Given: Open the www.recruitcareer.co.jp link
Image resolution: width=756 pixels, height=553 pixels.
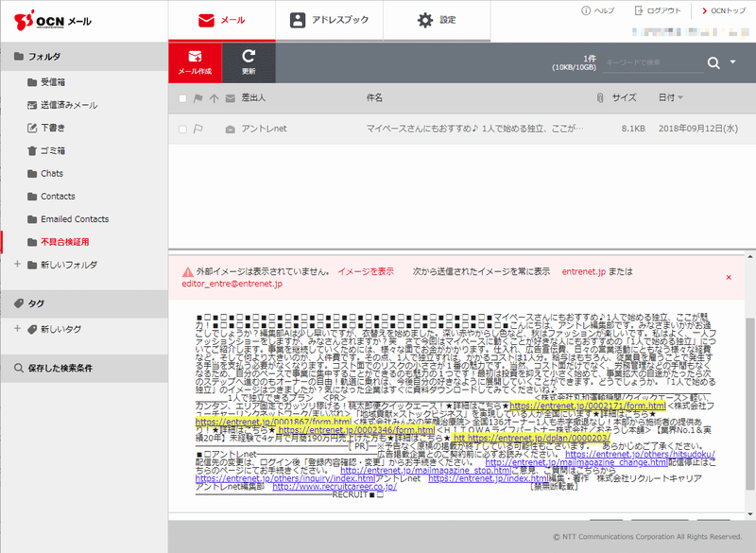Looking at the screenshot, I should tap(335, 487).
